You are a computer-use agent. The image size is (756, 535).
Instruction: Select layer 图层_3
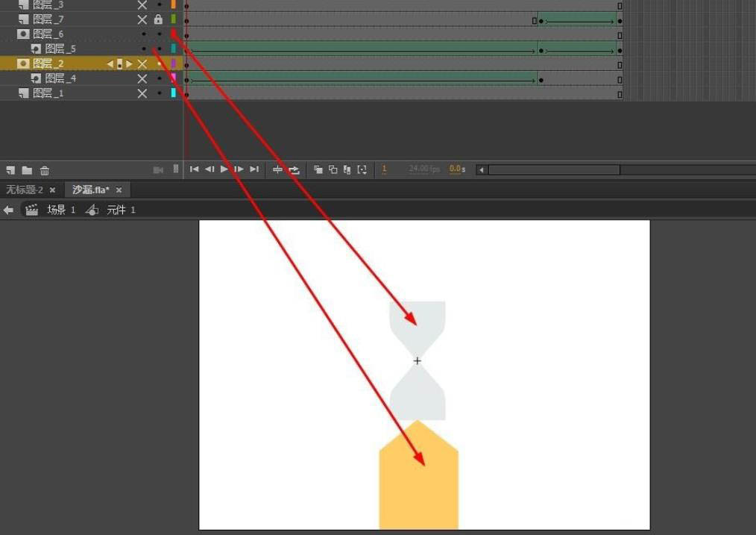[48, 4]
